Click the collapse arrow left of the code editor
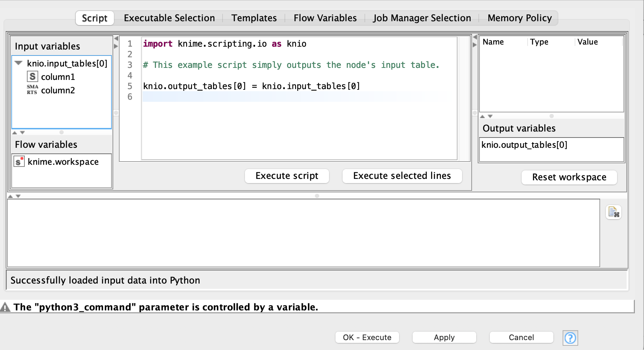644x350 pixels. [x=116, y=40]
